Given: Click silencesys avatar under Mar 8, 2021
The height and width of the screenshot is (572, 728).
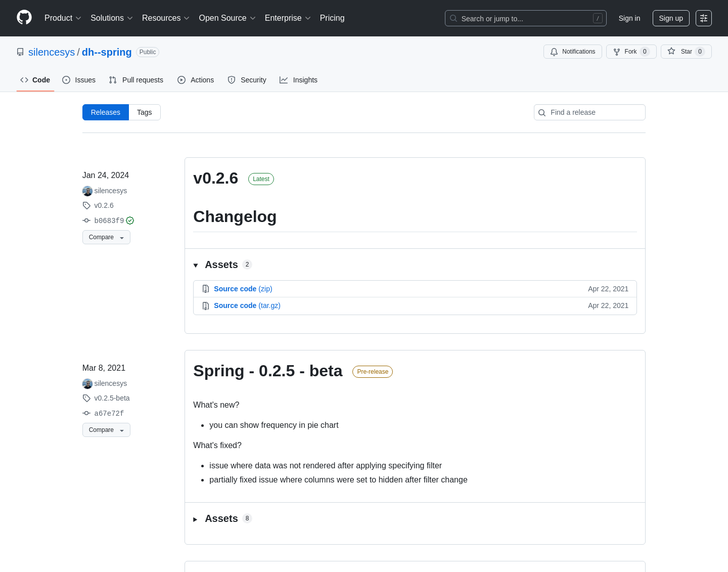Looking at the screenshot, I should pyautogui.click(x=87, y=383).
